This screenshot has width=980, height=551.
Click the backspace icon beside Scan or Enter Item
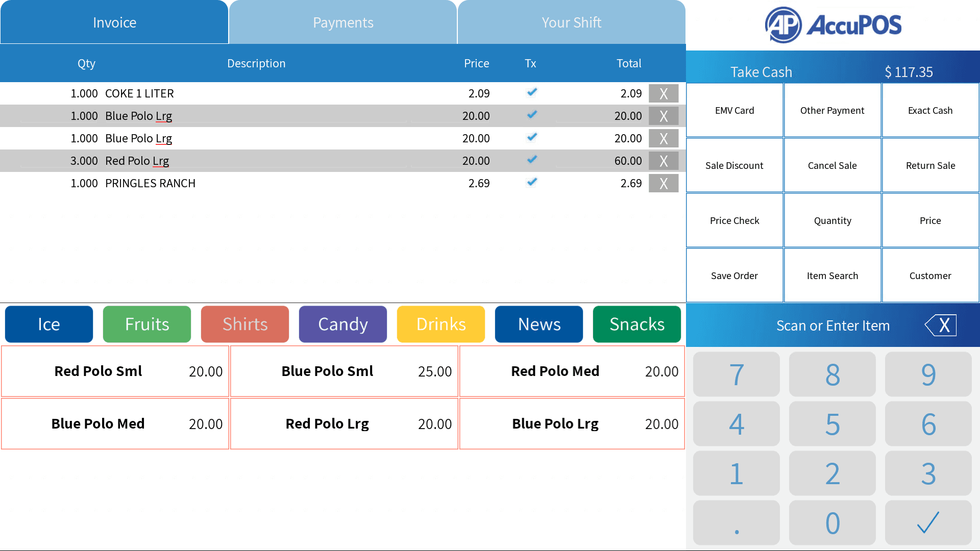[940, 325]
